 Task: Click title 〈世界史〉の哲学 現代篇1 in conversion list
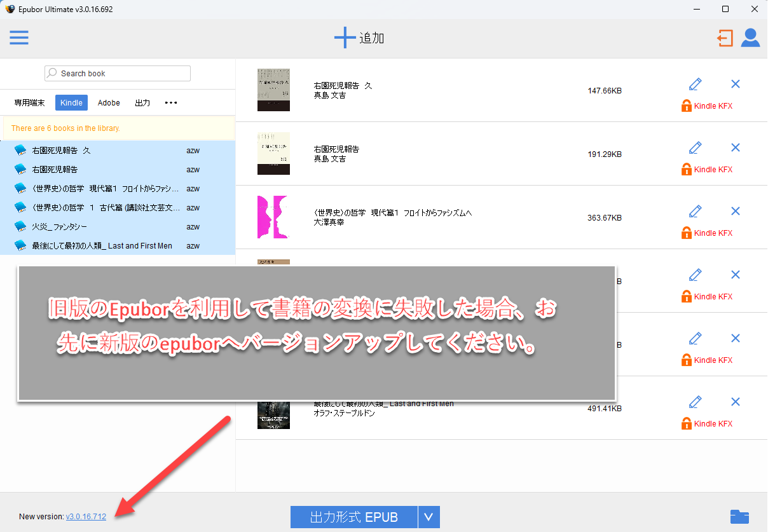[x=393, y=213]
